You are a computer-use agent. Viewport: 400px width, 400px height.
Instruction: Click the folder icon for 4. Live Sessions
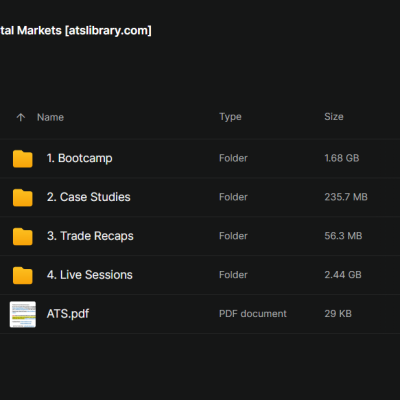(x=23, y=275)
